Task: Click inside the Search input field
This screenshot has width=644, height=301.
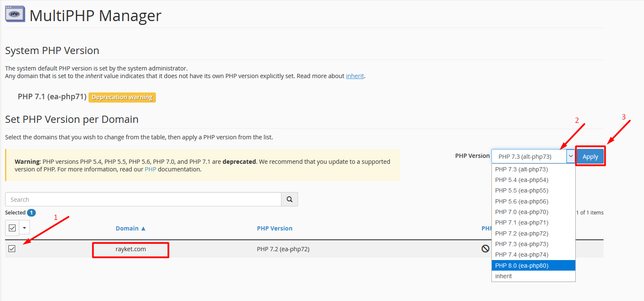Action: pos(143,199)
